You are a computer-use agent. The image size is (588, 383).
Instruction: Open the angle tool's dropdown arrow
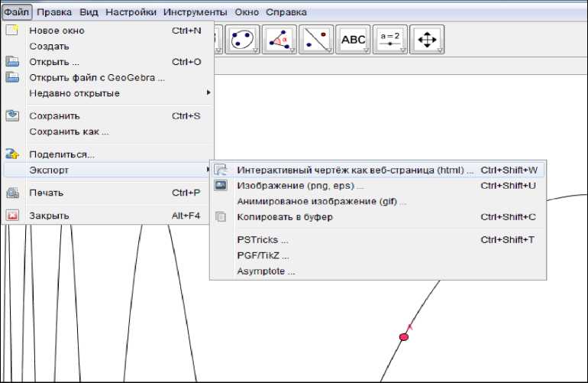pos(292,50)
